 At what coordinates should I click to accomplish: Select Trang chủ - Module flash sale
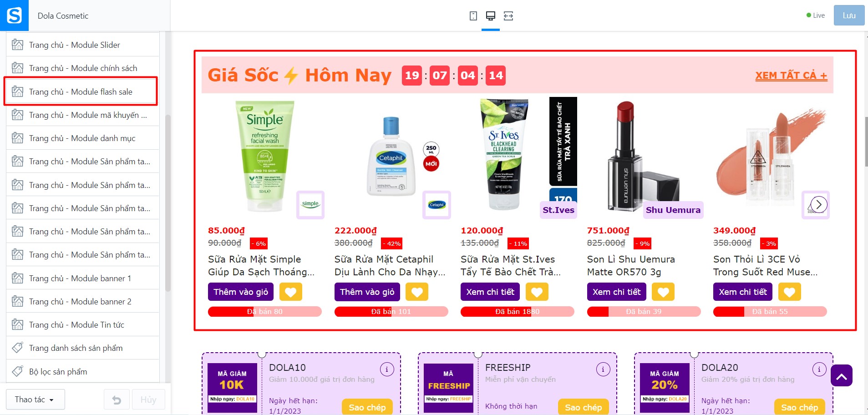point(81,91)
